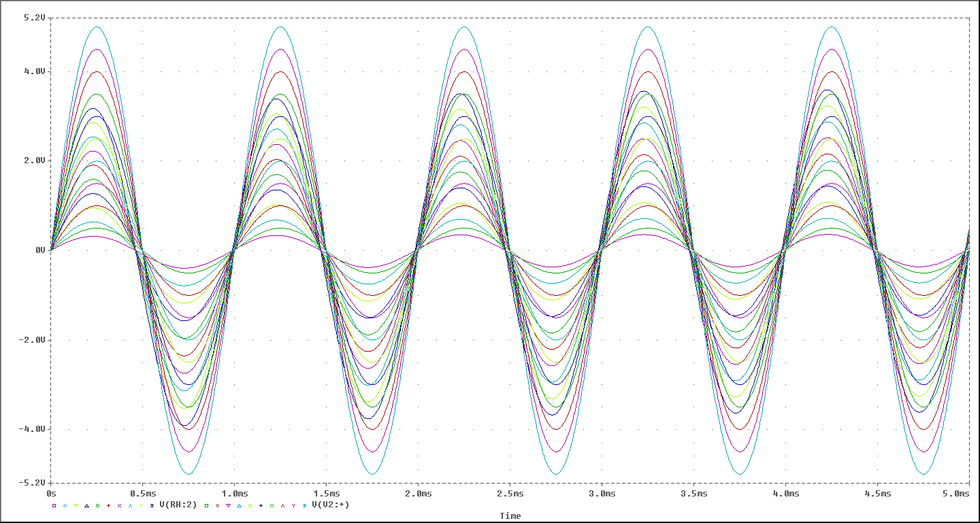This screenshot has height=523, width=980.
Task: Click the 1.0ms X-axis label
Action: pos(234,492)
